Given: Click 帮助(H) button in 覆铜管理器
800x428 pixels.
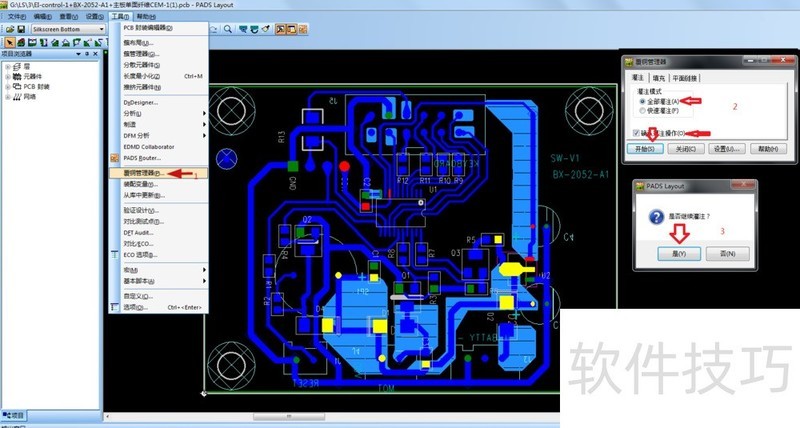Looking at the screenshot, I should [768, 149].
